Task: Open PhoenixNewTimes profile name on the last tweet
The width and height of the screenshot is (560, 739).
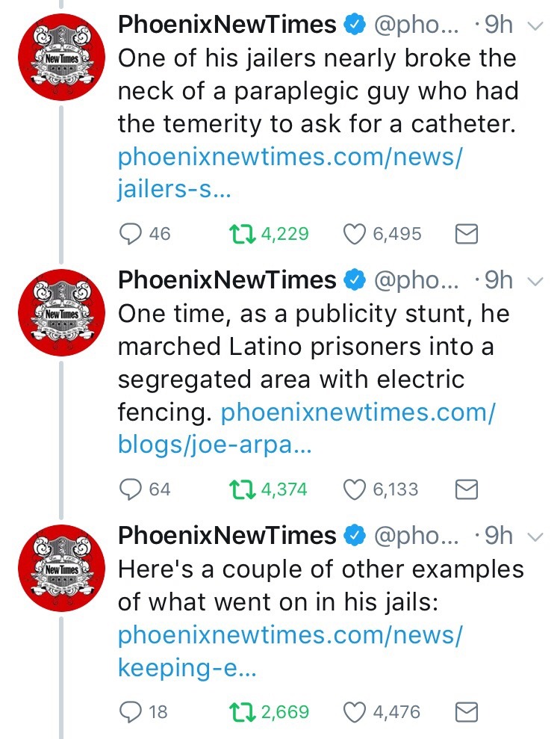Action: click(x=227, y=535)
